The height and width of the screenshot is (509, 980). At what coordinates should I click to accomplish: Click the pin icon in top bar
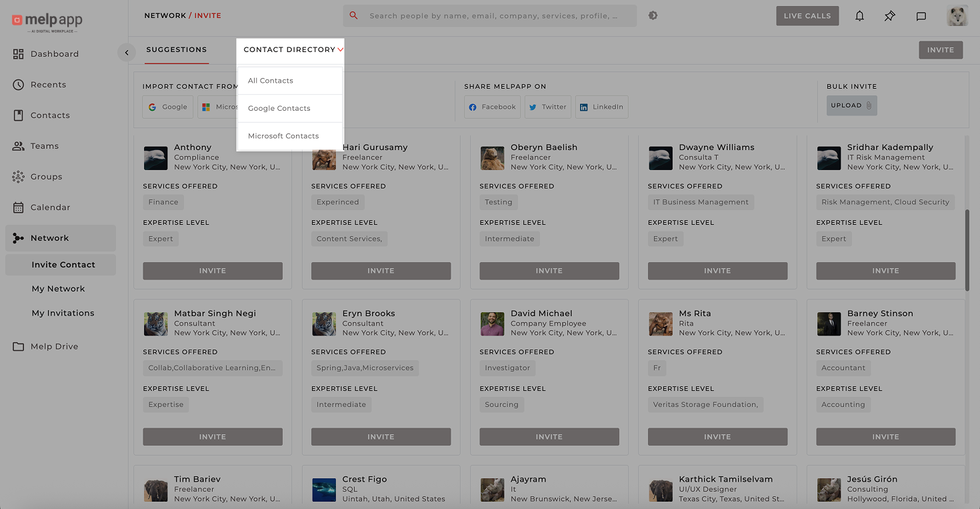pos(890,16)
